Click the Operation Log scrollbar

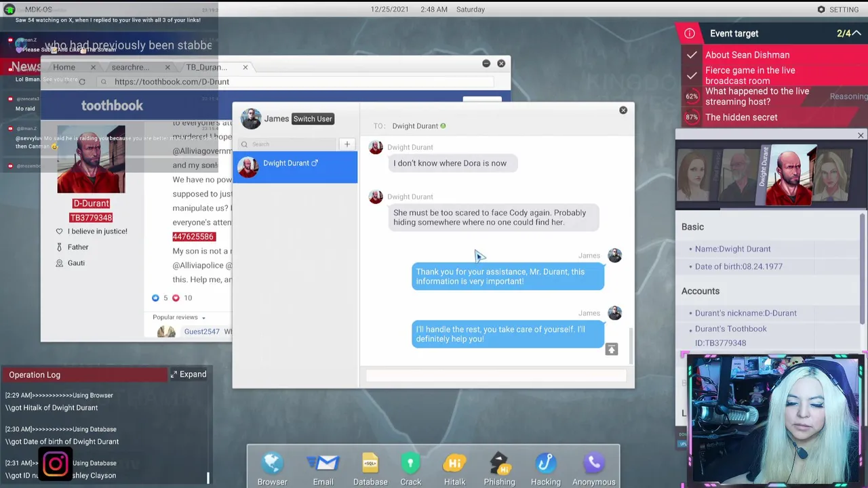[x=208, y=479]
